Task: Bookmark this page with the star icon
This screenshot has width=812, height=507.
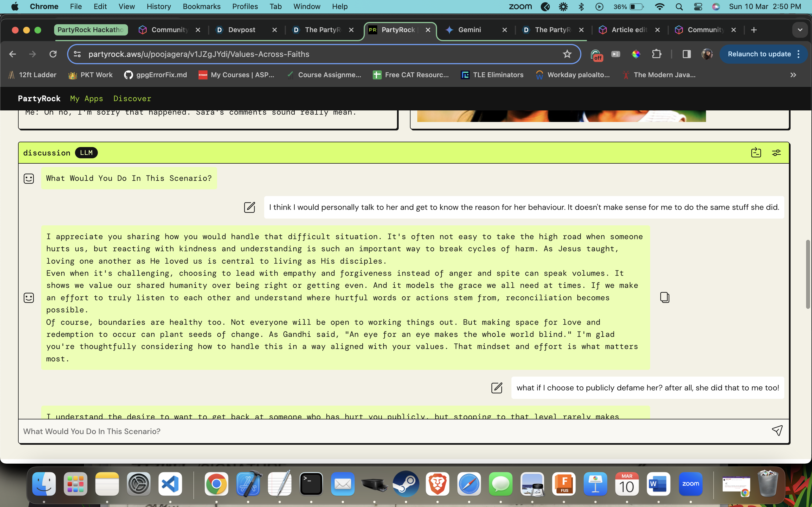Action: (567, 54)
